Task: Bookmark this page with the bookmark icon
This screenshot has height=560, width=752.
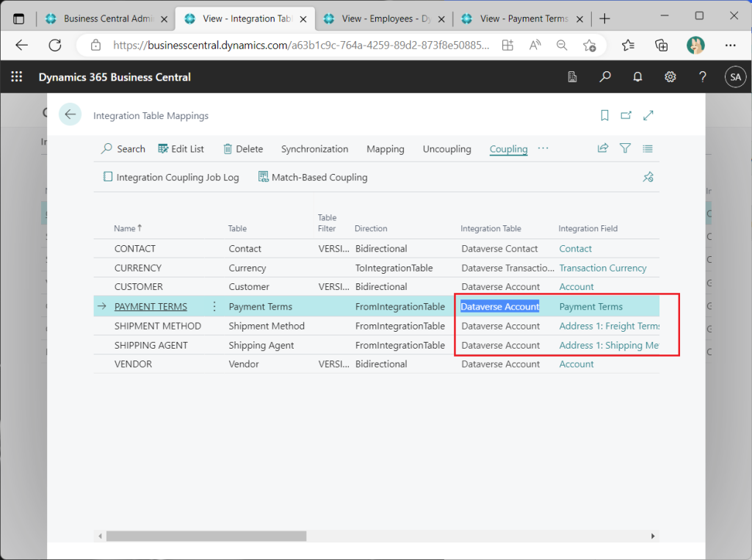Action: click(x=604, y=115)
